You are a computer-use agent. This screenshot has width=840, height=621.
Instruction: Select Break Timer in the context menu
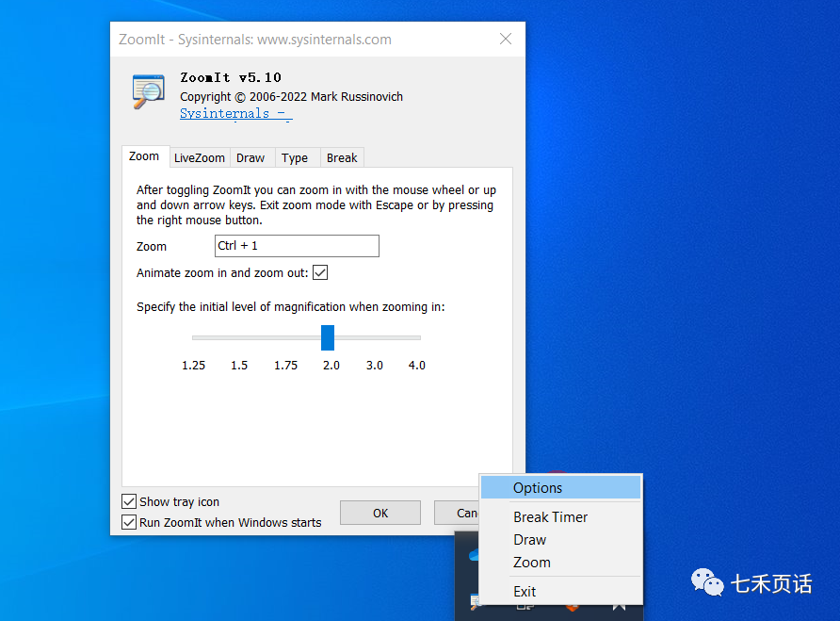(x=561, y=517)
